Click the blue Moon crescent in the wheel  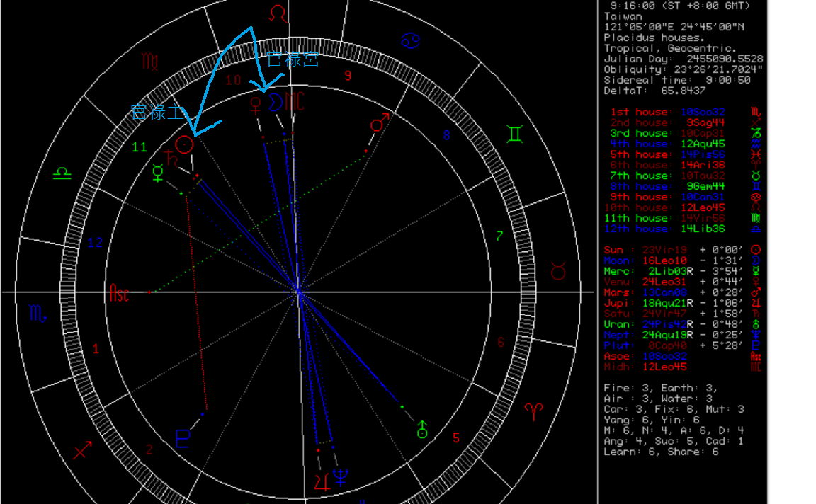(276, 103)
